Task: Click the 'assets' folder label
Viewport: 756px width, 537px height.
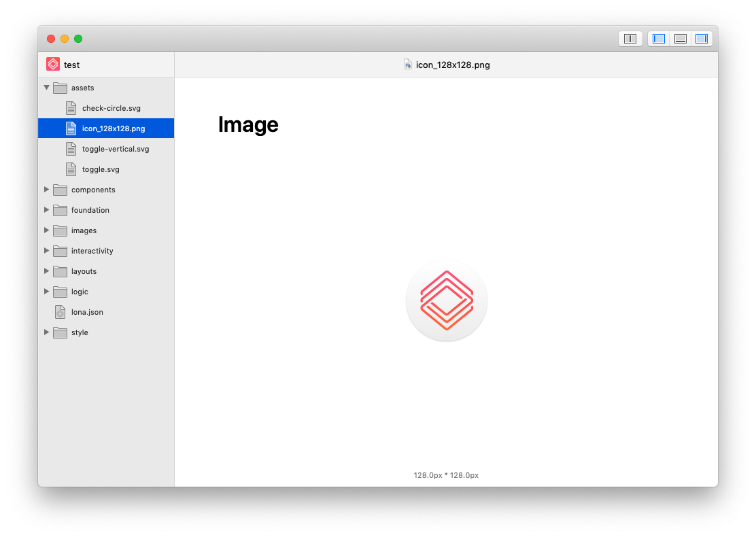Action: [x=82, y=88]
